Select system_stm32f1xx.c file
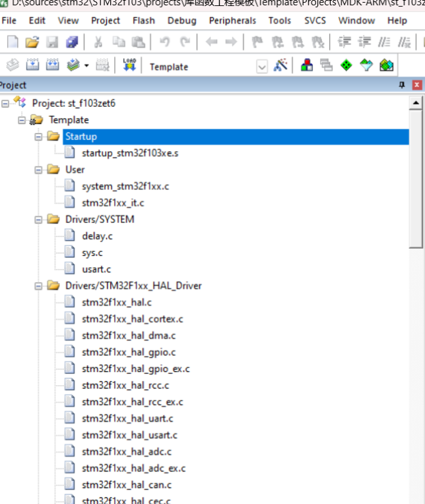Viewport: 425px width, 504px height. tap(125, 187)
